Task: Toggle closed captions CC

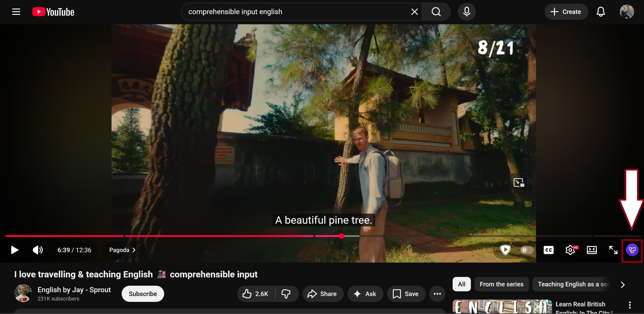Action: pos(548,250)
